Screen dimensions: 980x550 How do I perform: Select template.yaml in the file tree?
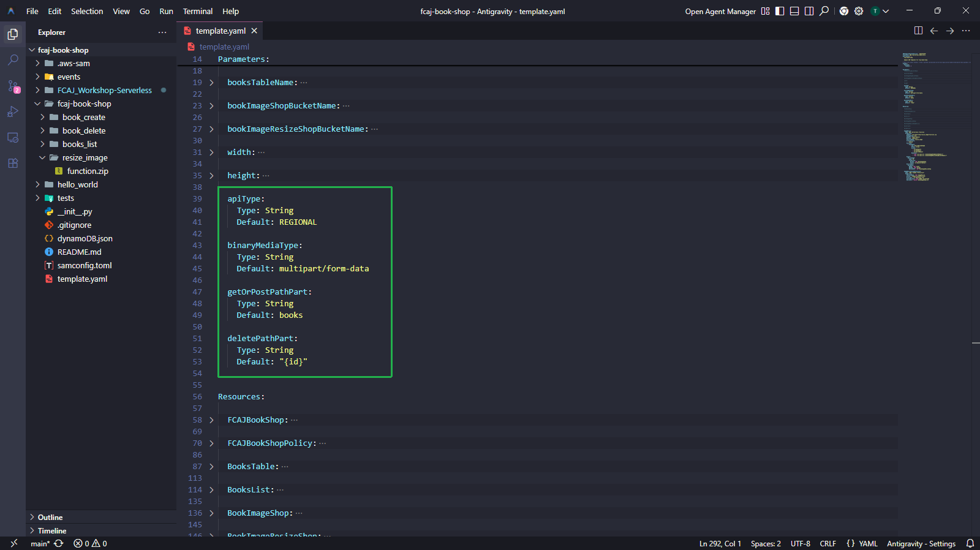82,279
